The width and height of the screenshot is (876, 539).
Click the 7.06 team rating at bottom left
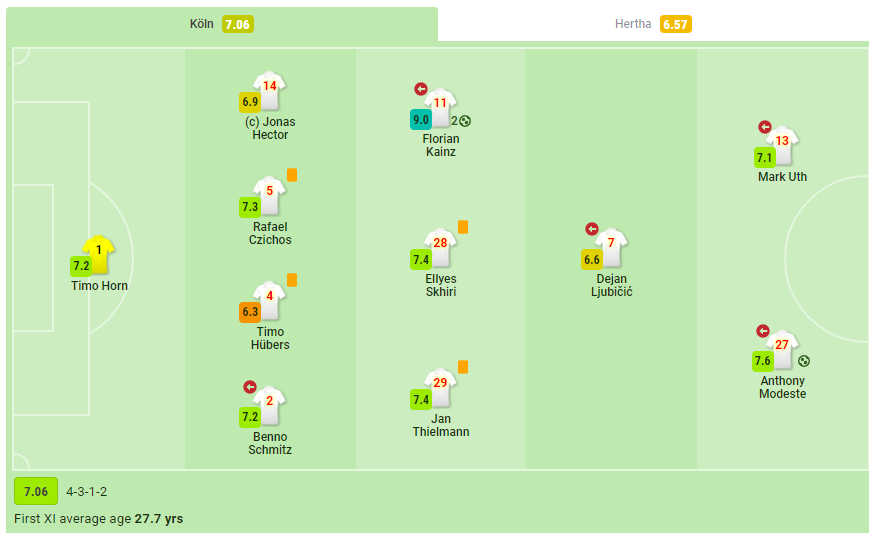click(x=36, y=492)
